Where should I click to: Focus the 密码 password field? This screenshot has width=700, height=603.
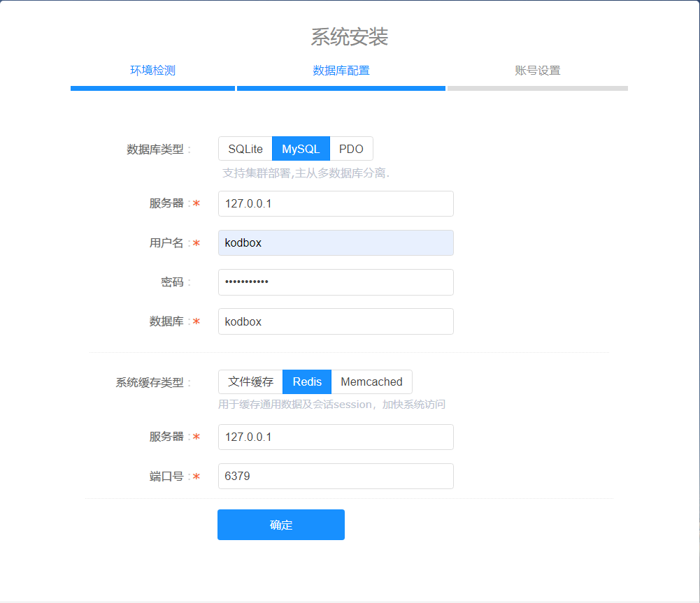pyautogui.click(x=336, y=282)
